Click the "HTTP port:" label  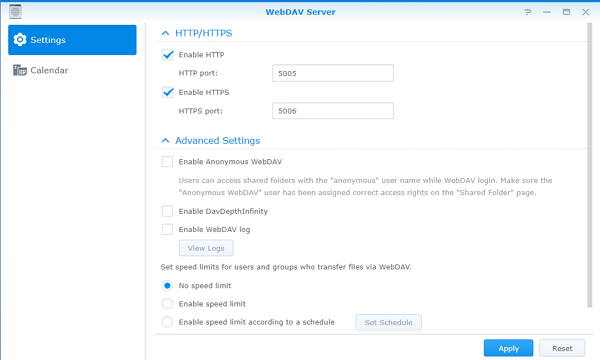[198, 73]
